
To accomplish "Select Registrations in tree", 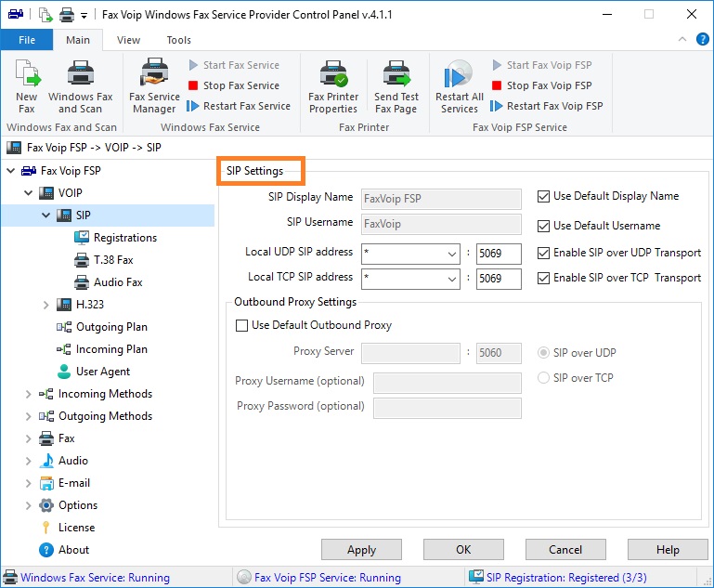I will [x=116, y=237].
